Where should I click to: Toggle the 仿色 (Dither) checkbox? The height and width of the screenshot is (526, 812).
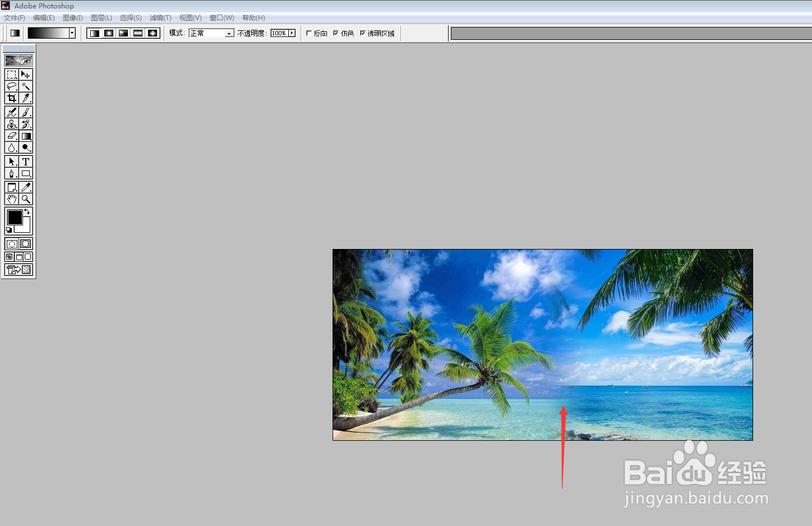[x=336, y=33]
